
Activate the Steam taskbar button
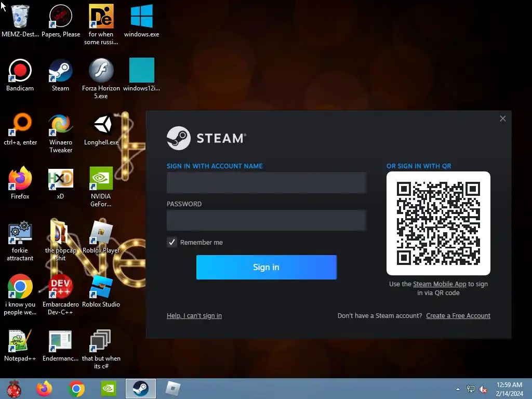coord(140,389)
